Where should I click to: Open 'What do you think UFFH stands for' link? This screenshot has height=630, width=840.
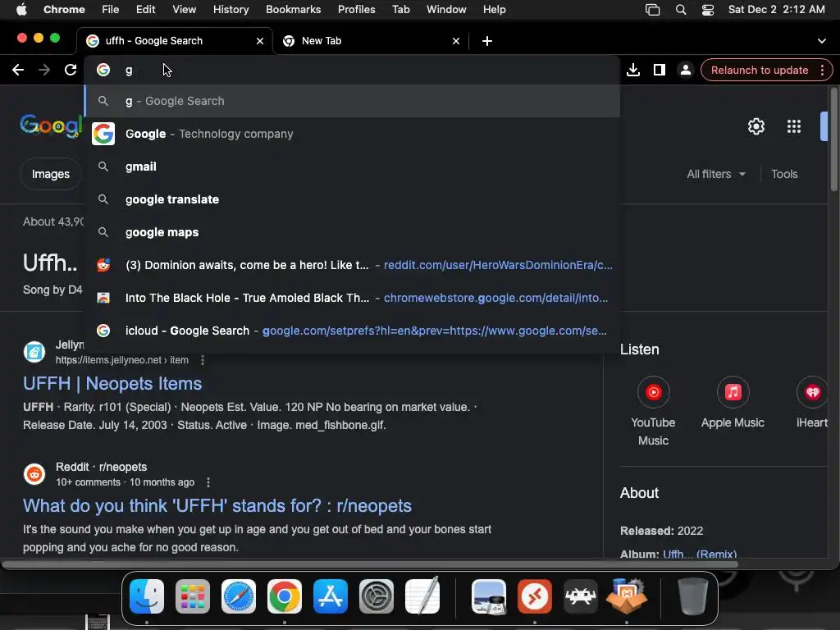tap(217, 505)
